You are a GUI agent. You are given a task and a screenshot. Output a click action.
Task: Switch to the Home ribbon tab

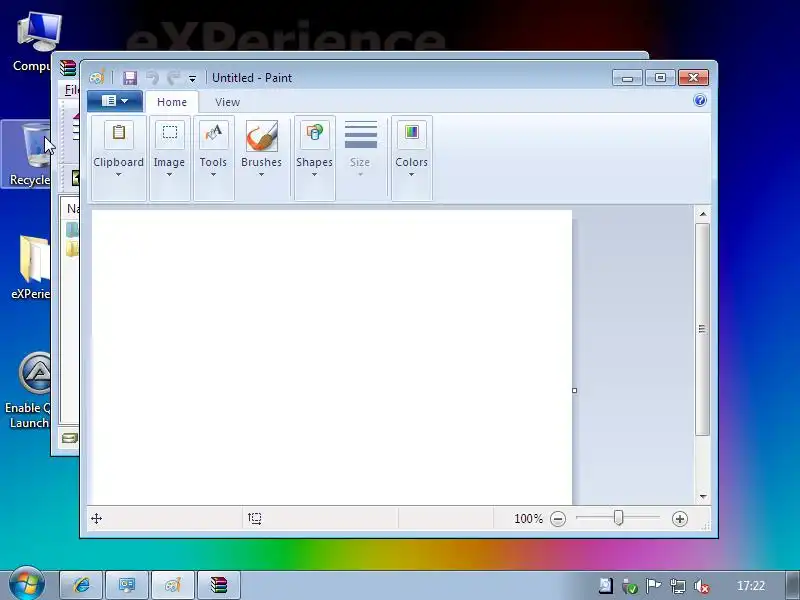pos(172,102)
